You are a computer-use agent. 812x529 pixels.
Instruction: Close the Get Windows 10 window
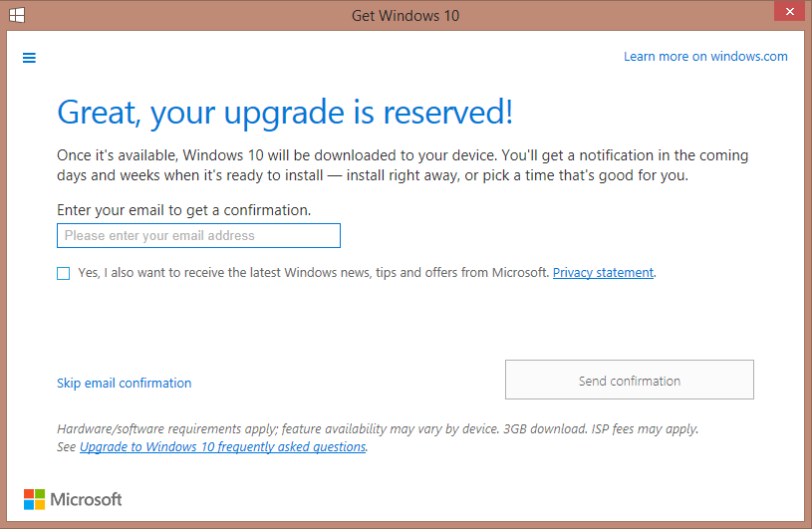click(x=789, y=11)
